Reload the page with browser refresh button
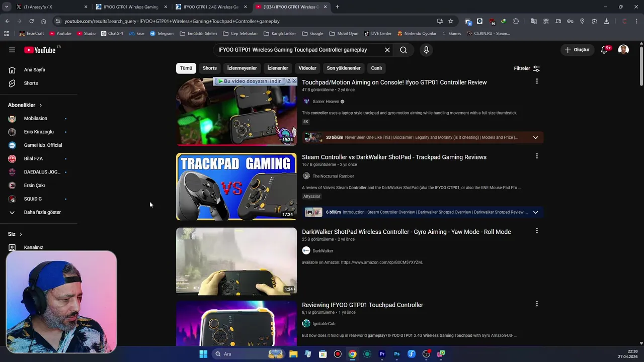644x362 pixels. (31, 21)
